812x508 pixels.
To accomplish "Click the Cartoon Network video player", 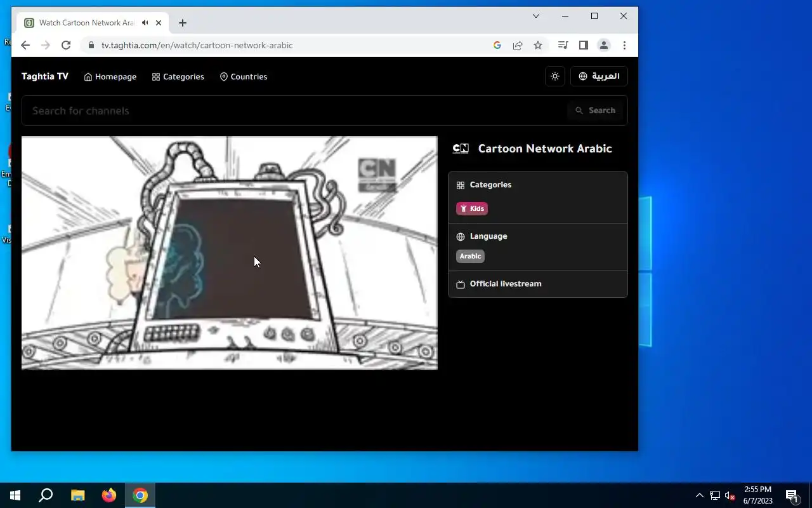I will (x=230, y=253).
